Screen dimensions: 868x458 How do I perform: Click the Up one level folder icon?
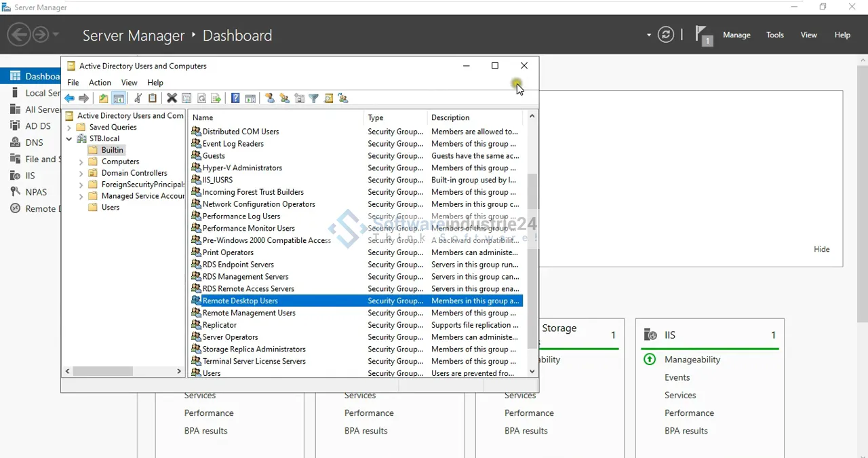[x=103, y=98]
